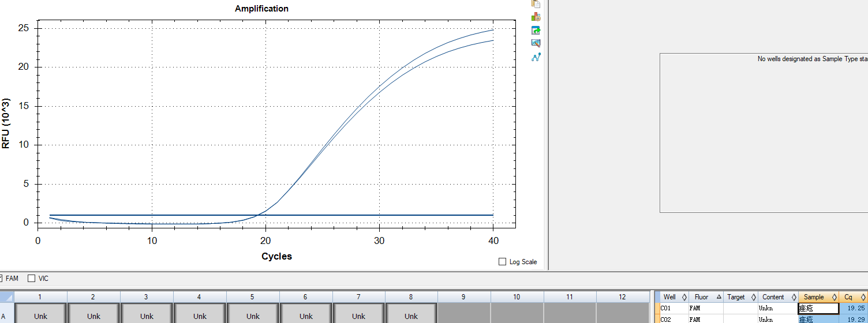Click the blue line-graph points icon
This screenshot has width=868, height=323.
point(536,57)
